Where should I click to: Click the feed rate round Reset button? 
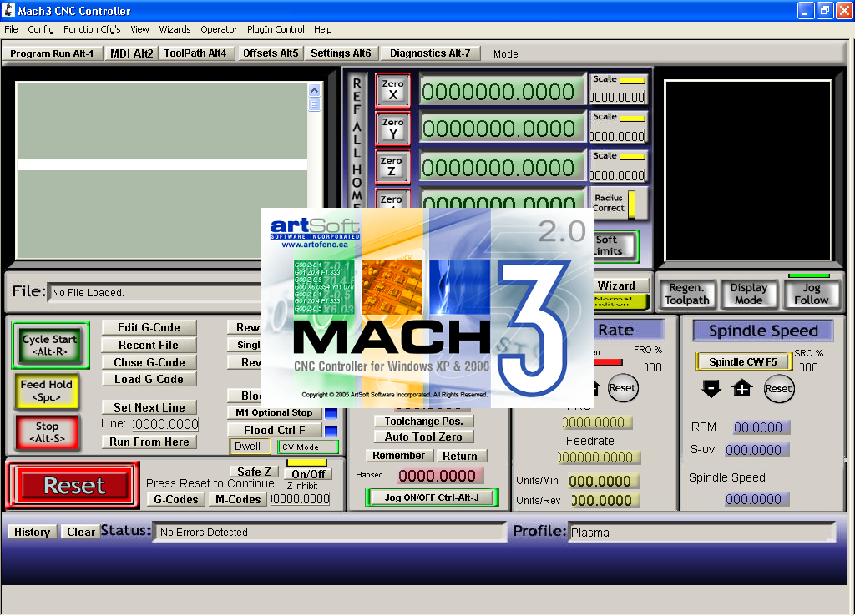click(x=622, y=388)
